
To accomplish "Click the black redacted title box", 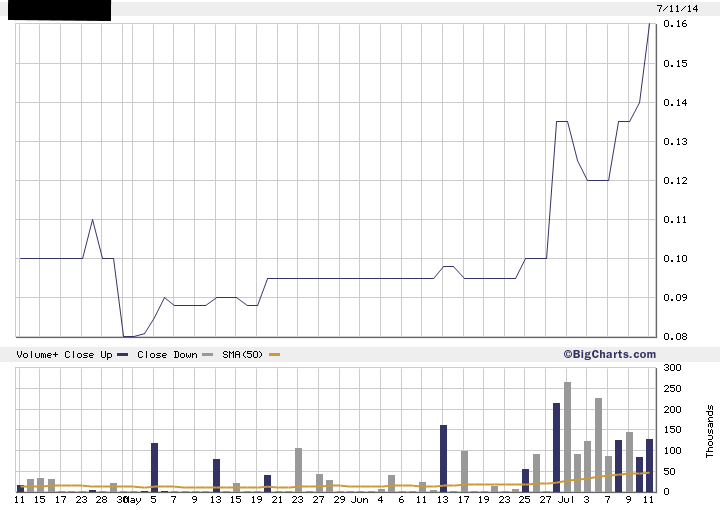I will coord(55,11).
